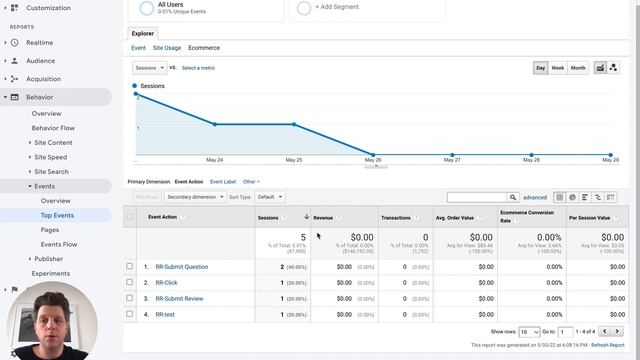The image size is (640, 360).
Task: Select the Comparison view icon
Action: point(598,198)
